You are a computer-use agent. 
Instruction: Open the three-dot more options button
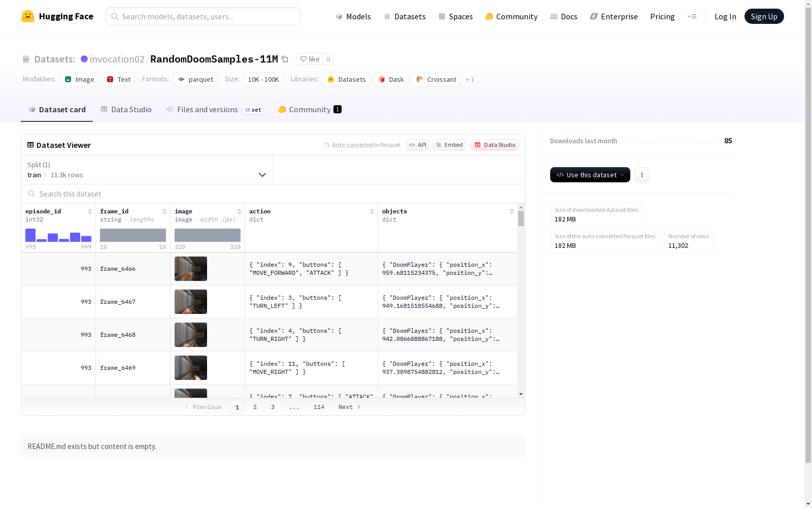(642, 175)
